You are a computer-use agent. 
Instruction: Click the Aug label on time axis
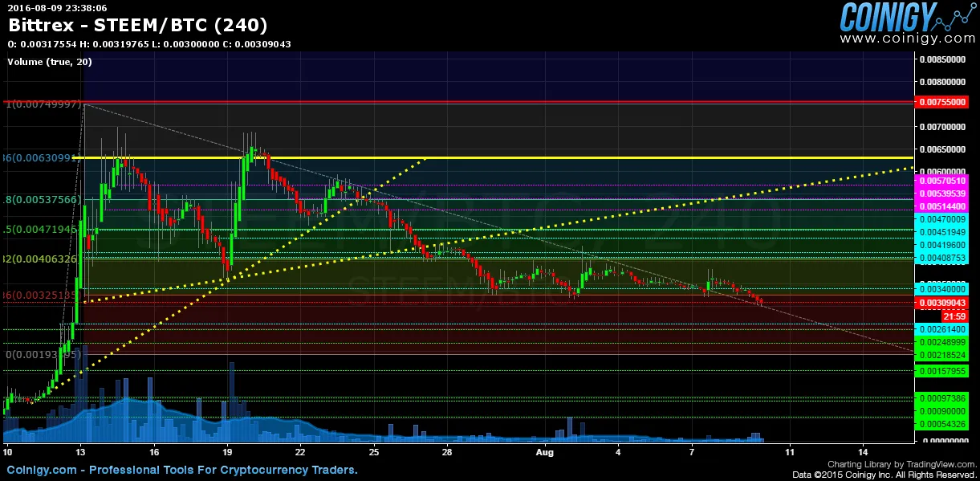point(544,451)
